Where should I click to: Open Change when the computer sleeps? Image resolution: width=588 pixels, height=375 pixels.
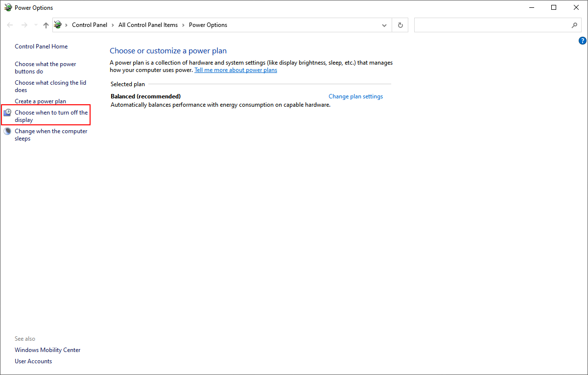coord(51,135)
